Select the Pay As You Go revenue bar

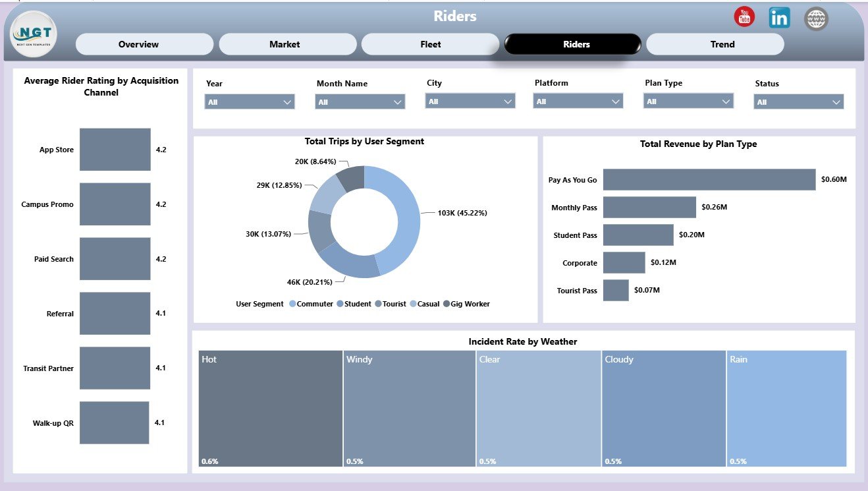pyautogui.click(x=709, y=179)
